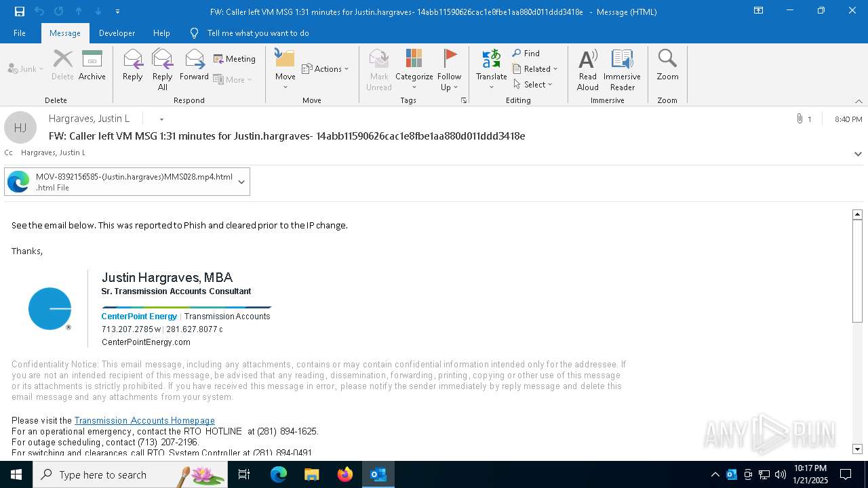Open the File menu
Screen dimensions: 868x488
[x=20, y=33]
